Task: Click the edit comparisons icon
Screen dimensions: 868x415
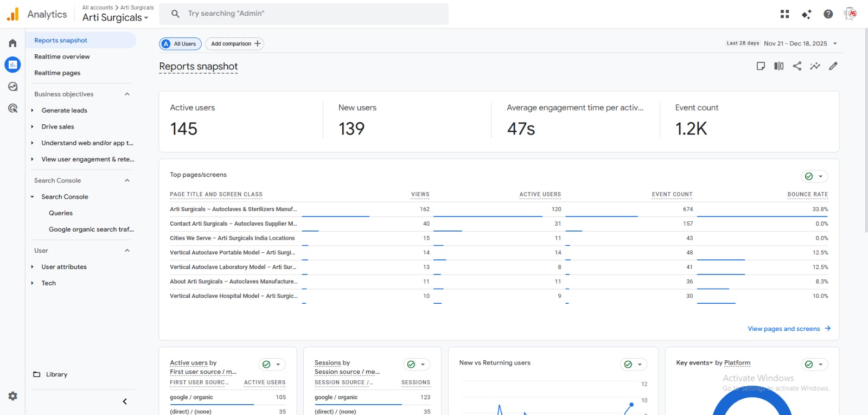Action: click(779, 66)
